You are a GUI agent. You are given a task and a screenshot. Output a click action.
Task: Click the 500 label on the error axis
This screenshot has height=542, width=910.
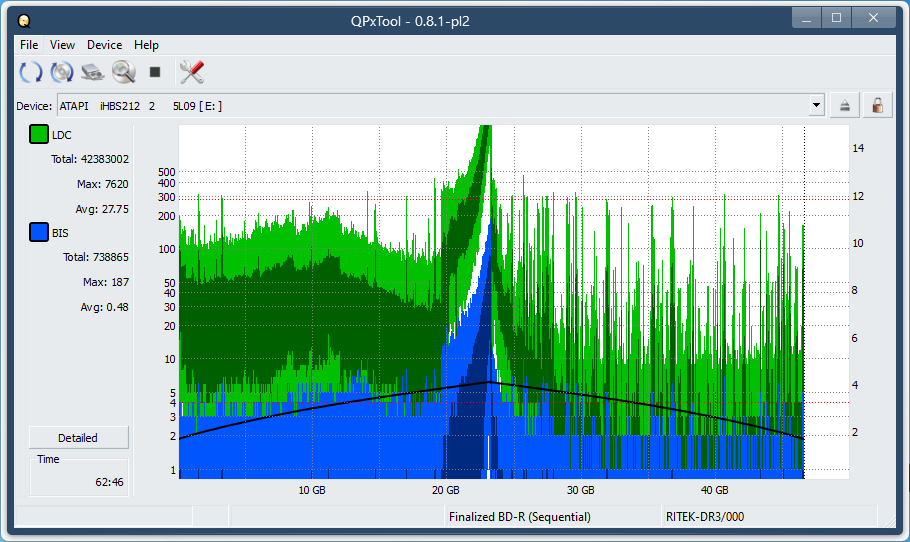(x=167, y=172)
